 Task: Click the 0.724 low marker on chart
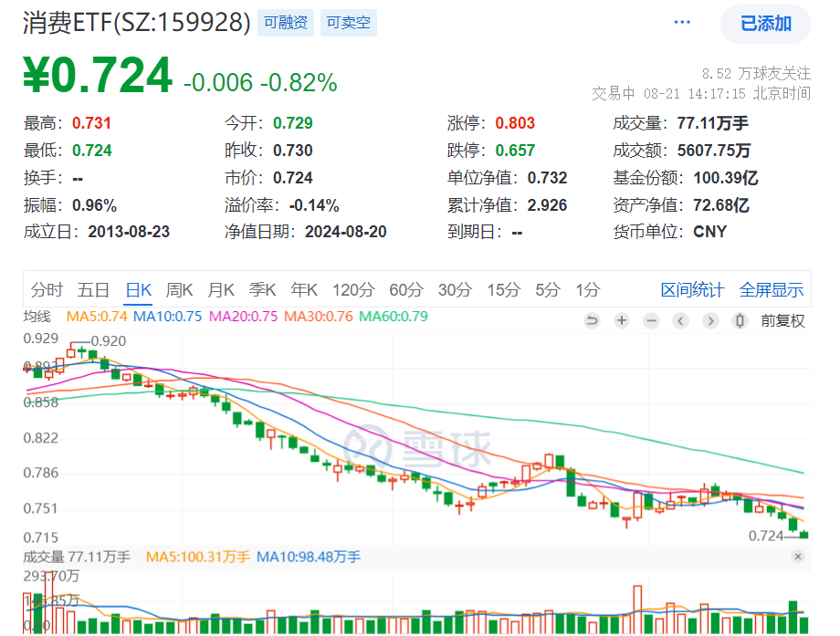tap(765, 536)
